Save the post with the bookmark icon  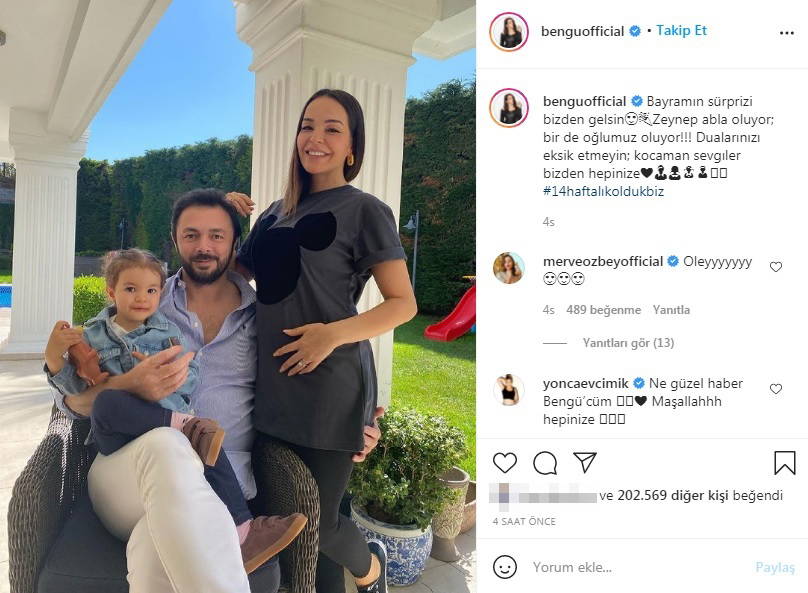click(x=784, y=463)
